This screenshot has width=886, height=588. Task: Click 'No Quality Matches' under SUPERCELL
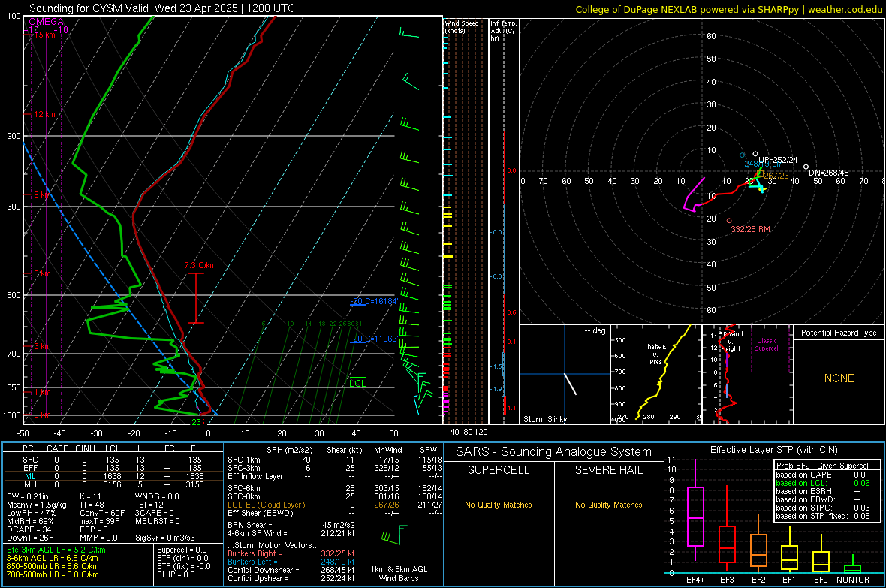tap(499, 505)
